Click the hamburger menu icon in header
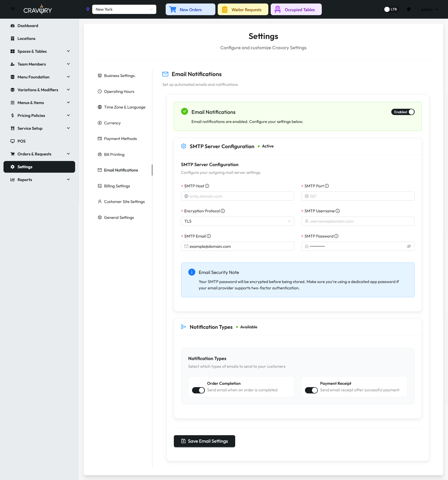Image resolution: width=448 pixels, height=480 pixels. tap(13, 9)
